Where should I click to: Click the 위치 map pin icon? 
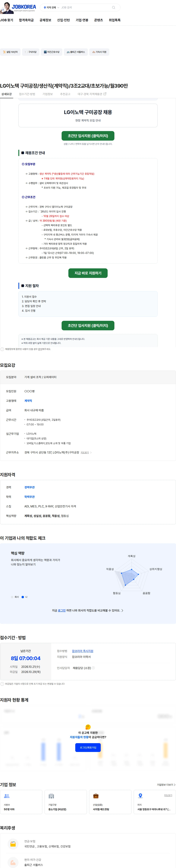click(140, 796)
